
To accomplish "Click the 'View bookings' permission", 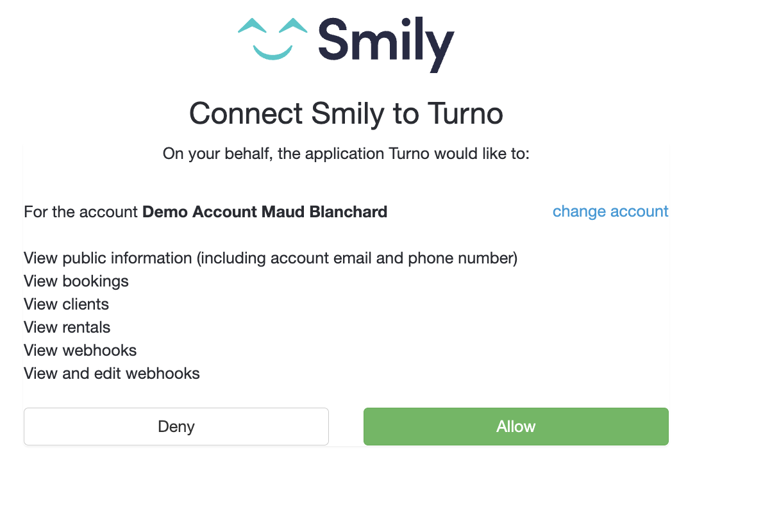I will pos(76,281).
